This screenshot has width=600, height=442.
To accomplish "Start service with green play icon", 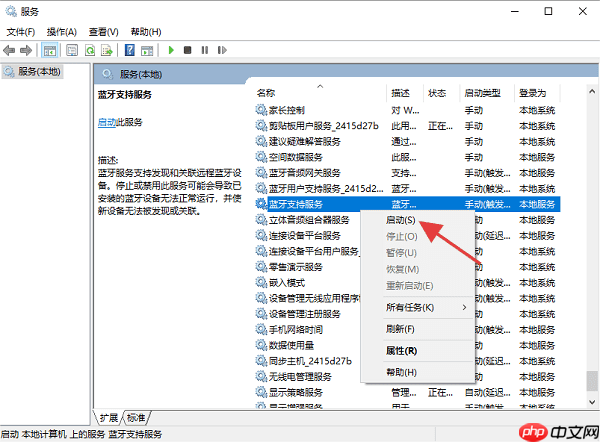I will click(x=171, y=50).
